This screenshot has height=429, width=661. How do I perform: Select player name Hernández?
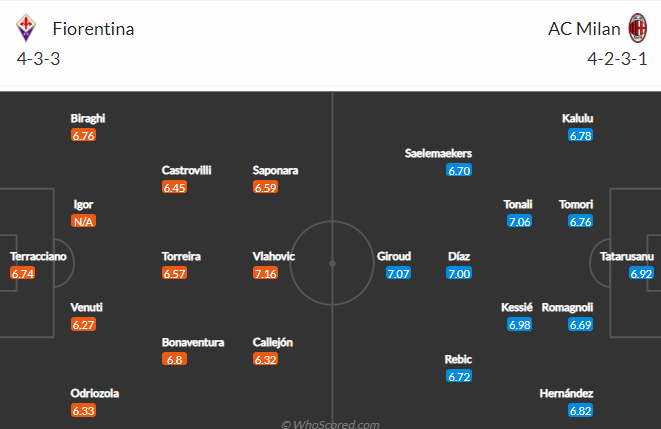click(x=566, y=393)
